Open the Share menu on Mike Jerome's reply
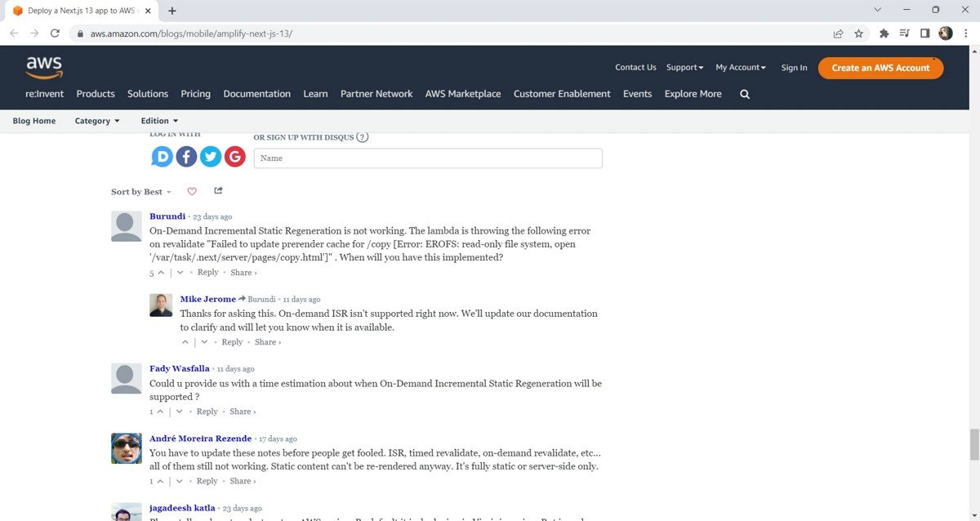980x521 pixels. point(268,342)
